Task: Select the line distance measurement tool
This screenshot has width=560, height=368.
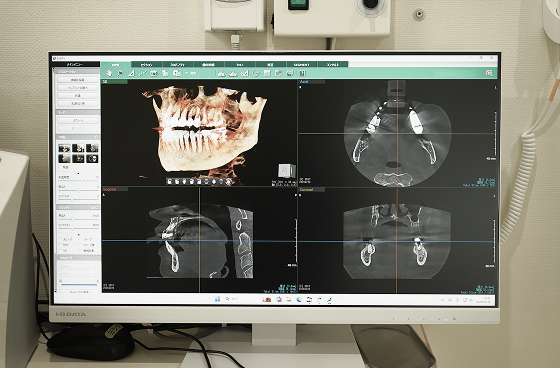Action: tap(142, 73)
